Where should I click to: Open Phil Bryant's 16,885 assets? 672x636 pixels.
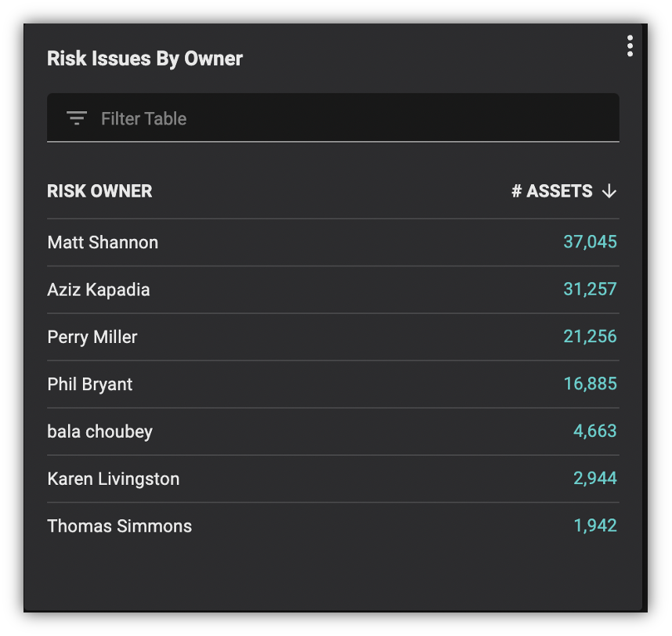pos(590,384)
